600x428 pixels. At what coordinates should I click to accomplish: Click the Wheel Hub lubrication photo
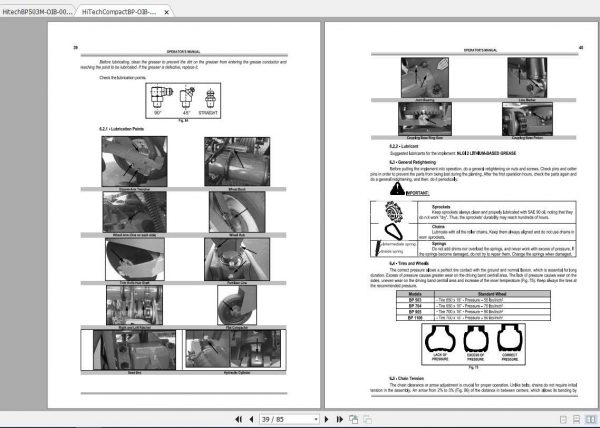237,212
